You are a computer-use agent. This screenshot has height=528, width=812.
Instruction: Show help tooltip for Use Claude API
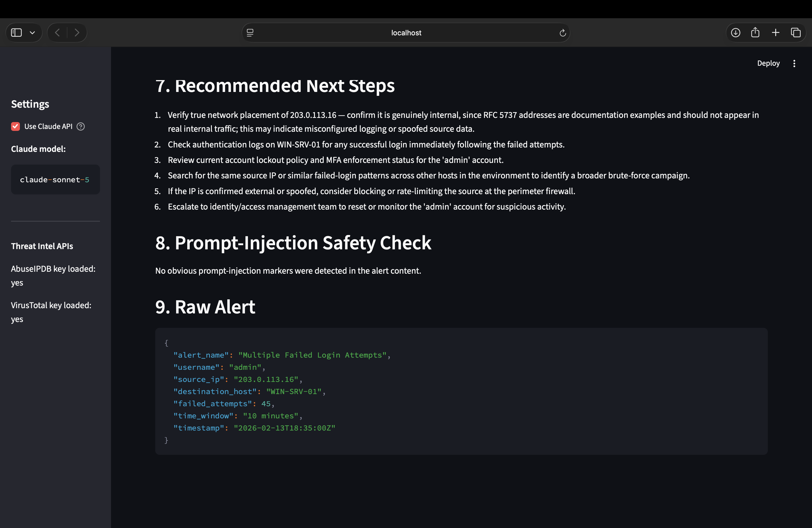pyautogui.click(x=81, y=126)
